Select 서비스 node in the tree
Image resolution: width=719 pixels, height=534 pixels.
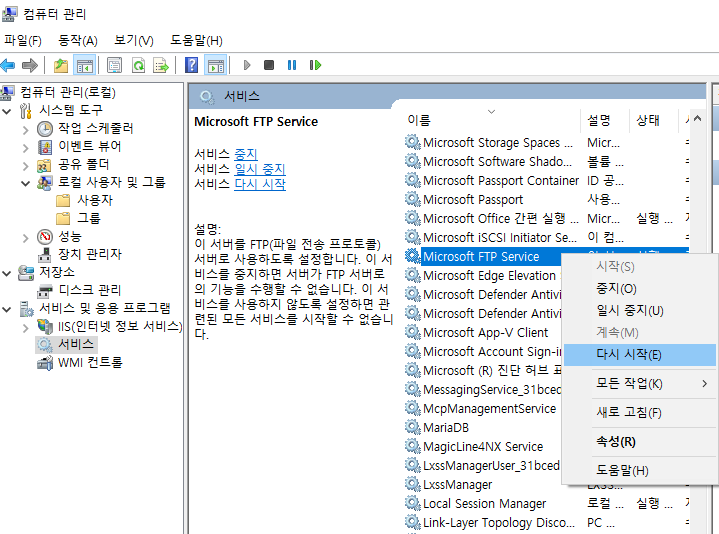76,344
